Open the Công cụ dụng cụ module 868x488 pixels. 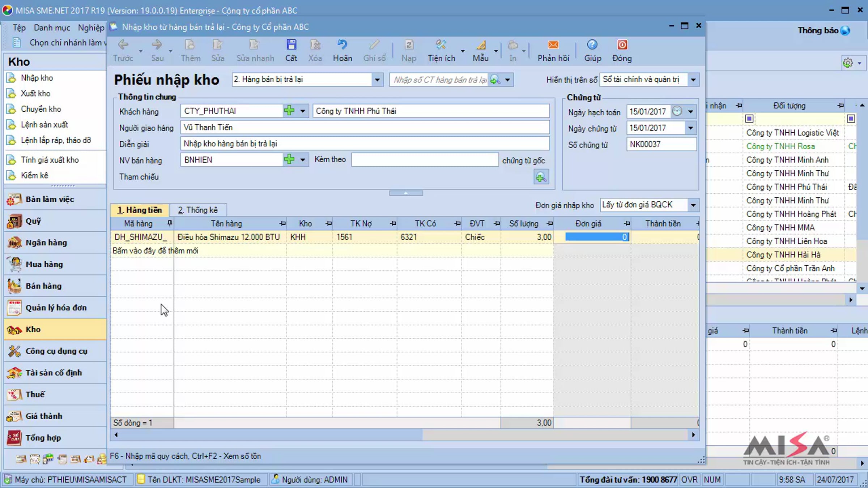tap(55, 351)
